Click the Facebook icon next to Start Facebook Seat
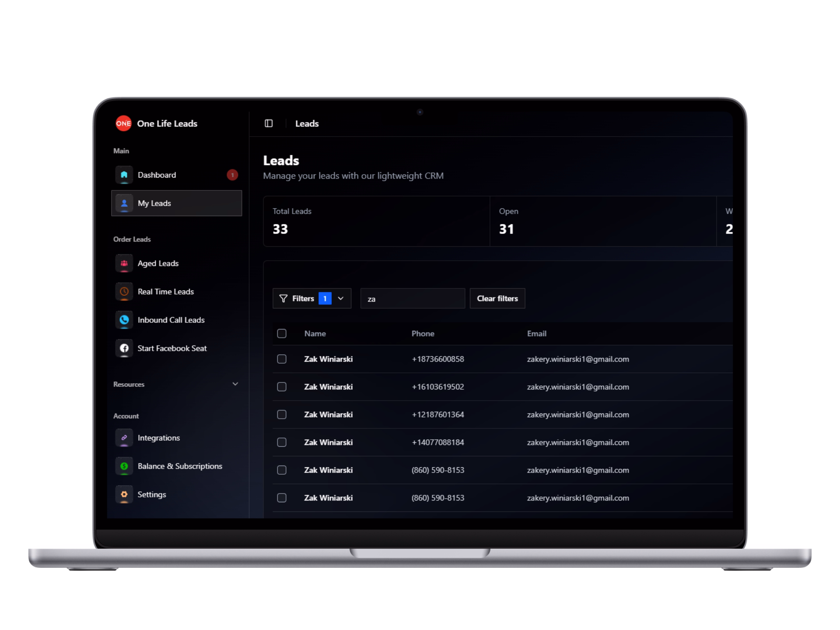The image size is (840, 630). click(x=124, y=348)
